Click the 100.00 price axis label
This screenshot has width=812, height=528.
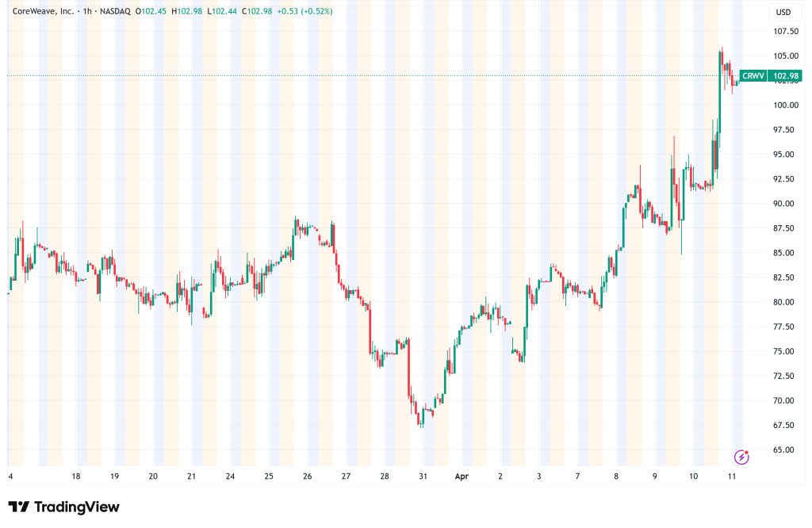[785, 105]
